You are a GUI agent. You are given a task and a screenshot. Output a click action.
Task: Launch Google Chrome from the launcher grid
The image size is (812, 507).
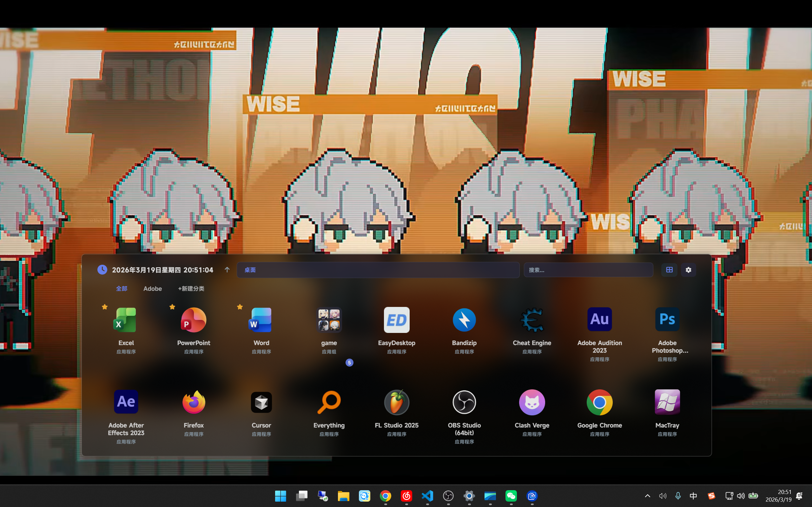[600, 402]
